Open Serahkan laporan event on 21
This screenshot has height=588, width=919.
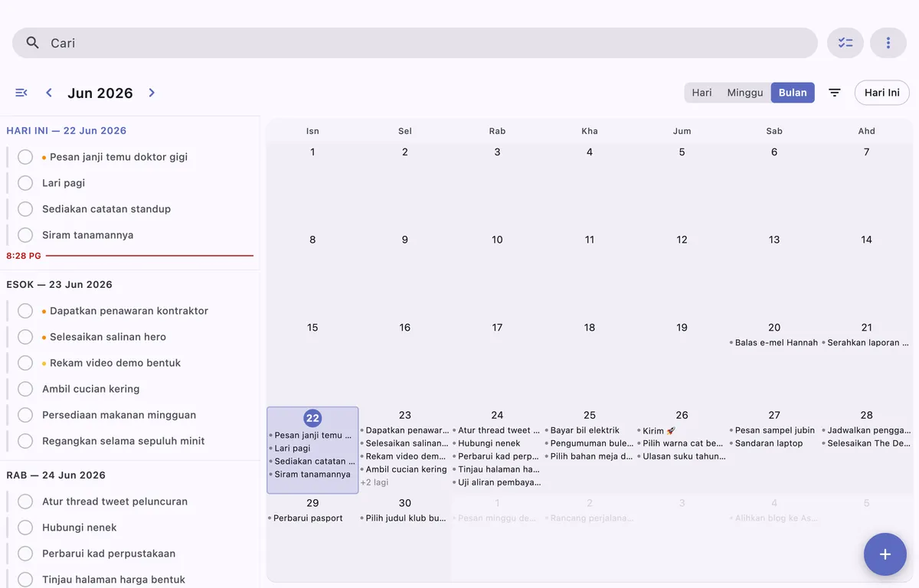click(x=866, y=343)
